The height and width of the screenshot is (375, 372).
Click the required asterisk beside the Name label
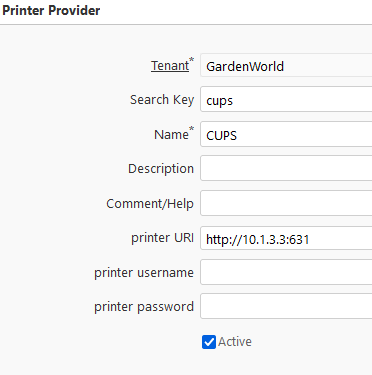tap(191, 128)
